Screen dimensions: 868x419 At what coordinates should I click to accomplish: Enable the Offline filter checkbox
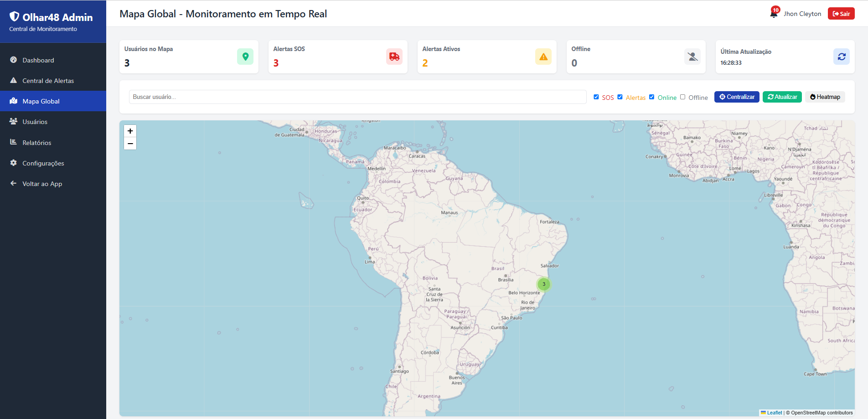[x=683, y=97]
